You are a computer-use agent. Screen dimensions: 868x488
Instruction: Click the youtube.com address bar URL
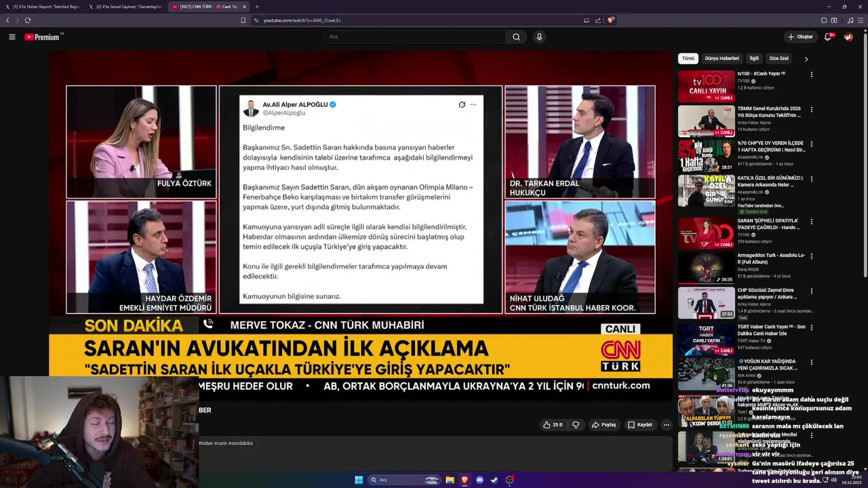click(302, 20)
